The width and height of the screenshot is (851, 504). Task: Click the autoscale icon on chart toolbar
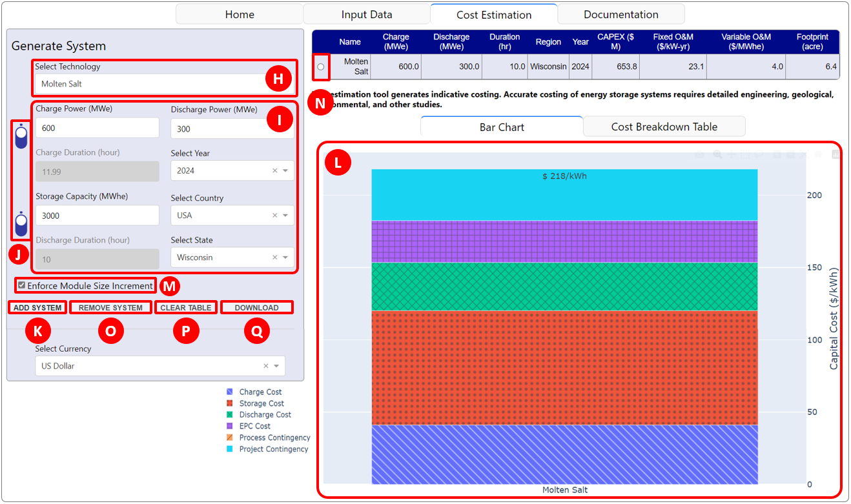(804, 155)
